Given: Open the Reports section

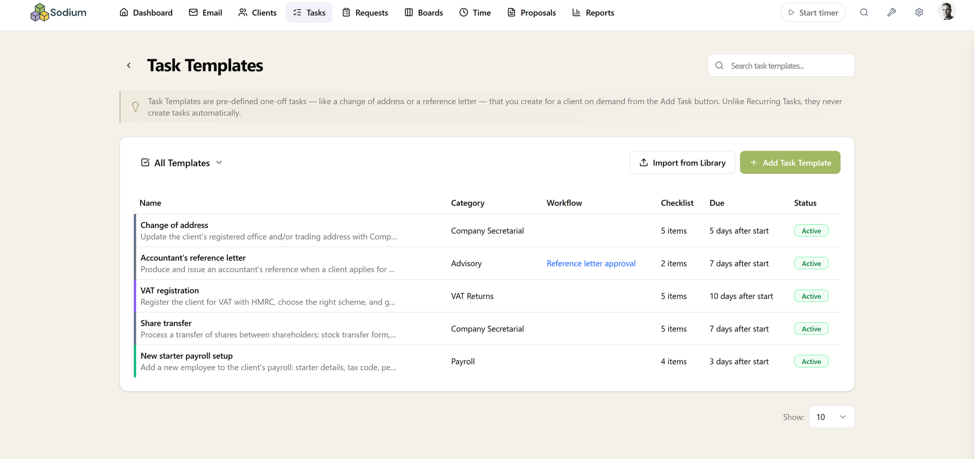Looking at the screenshot, I should (593, 12).
